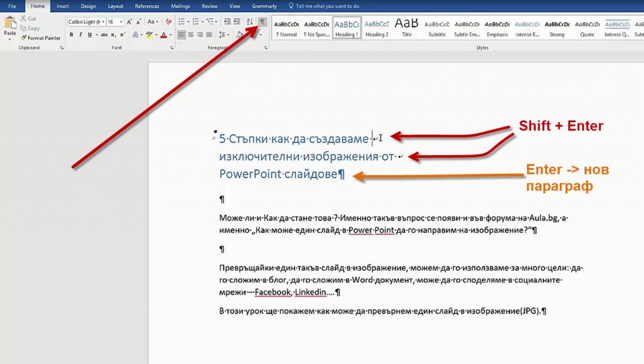Screen dimensions: 644x364
Task: Expand the Line Spacing options dropdown
Action: [228, 33]
